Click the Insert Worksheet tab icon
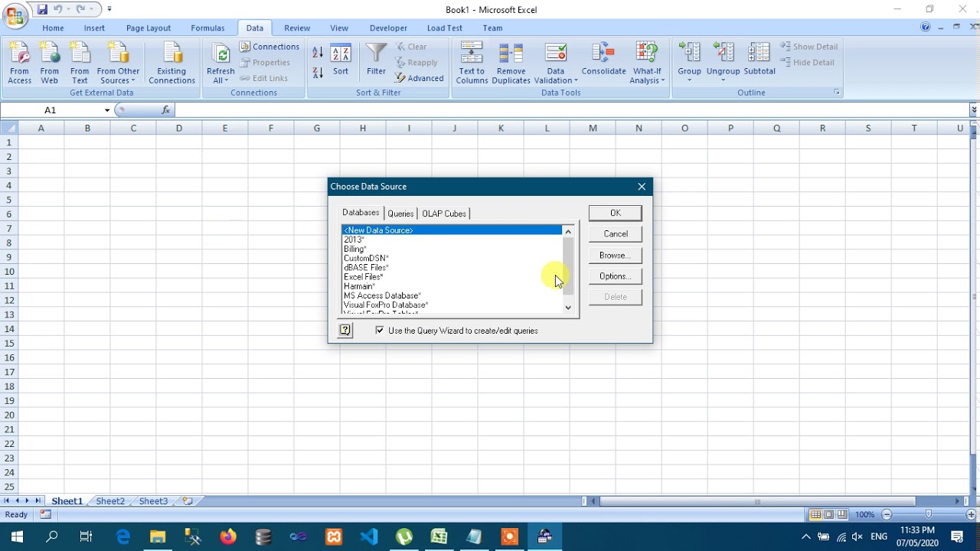The image size is (980, 551). [188, 501]
